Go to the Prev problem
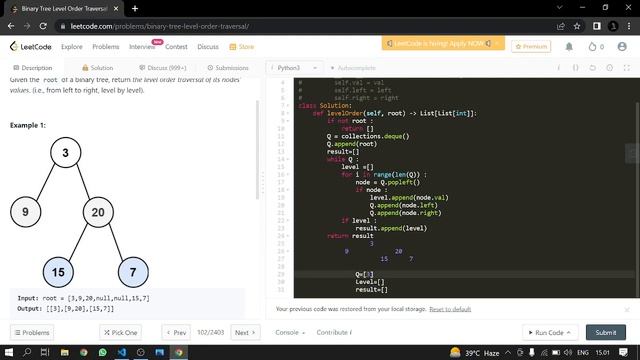 tap(176, 333)
